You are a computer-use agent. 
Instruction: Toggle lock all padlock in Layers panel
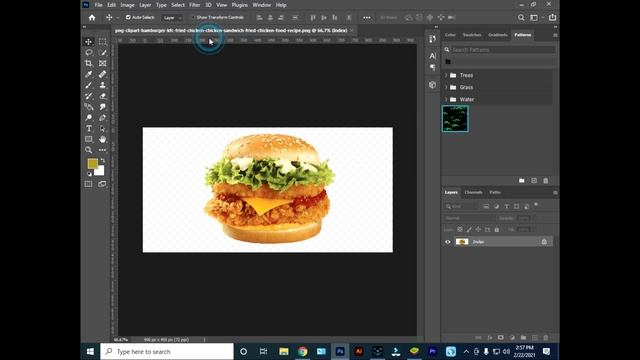(x=497, y=230)
